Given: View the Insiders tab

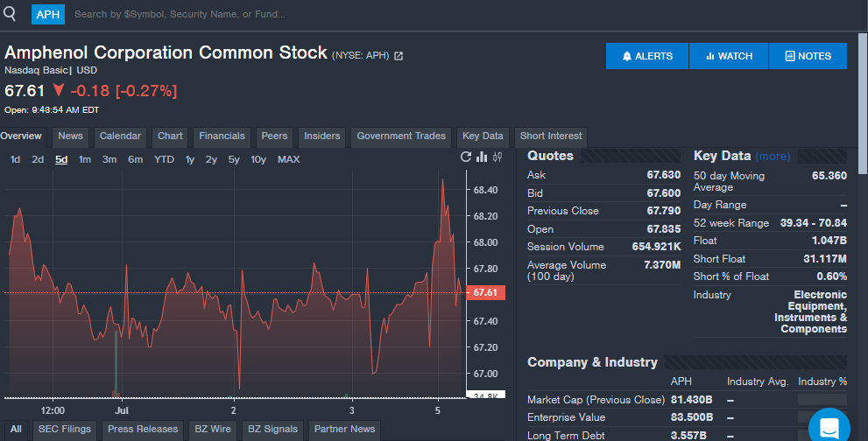Looking at the screenshot, I should click(322, 136).
